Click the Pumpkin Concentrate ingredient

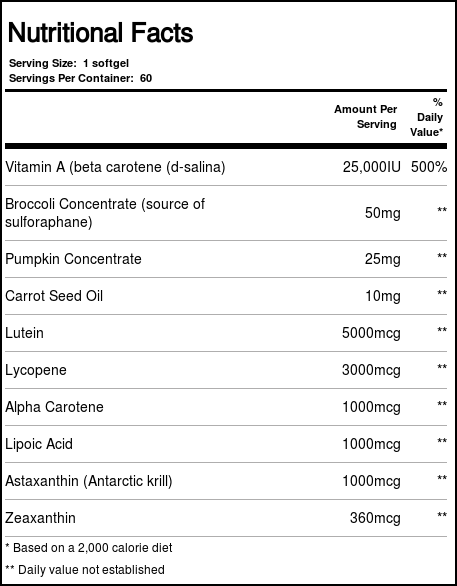click(x=73, y=259)
